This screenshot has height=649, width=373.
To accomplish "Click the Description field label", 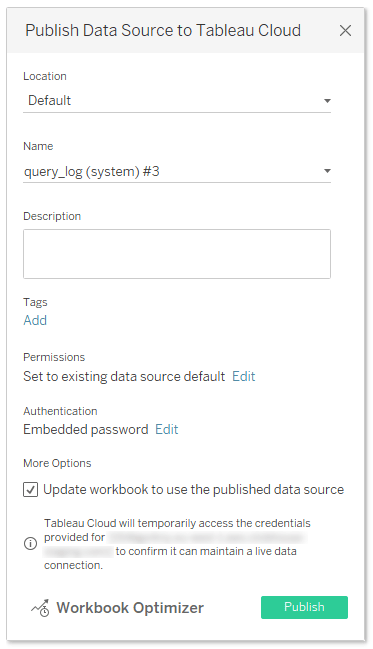I will (52, 216).
